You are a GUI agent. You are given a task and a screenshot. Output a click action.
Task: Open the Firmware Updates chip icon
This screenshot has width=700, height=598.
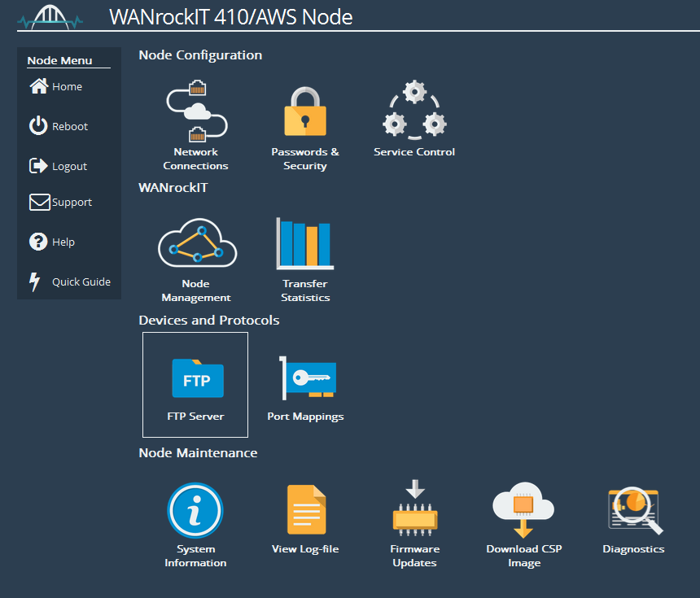(x=415, y=508)
